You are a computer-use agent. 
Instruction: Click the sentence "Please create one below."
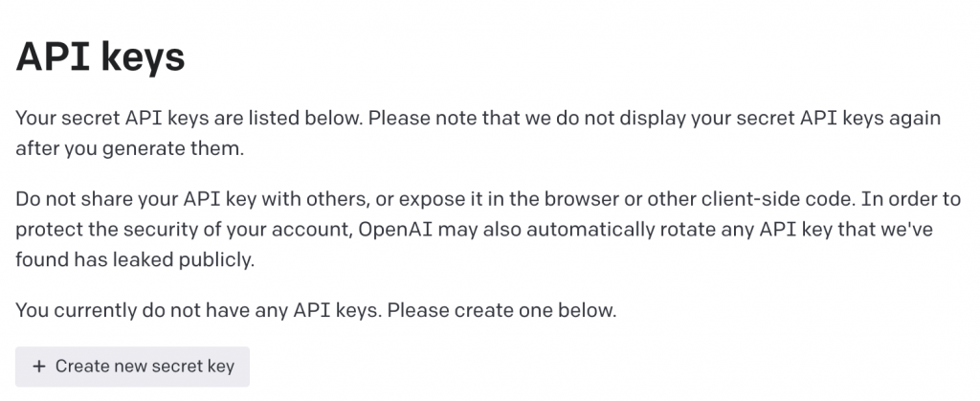coord(501,310)
